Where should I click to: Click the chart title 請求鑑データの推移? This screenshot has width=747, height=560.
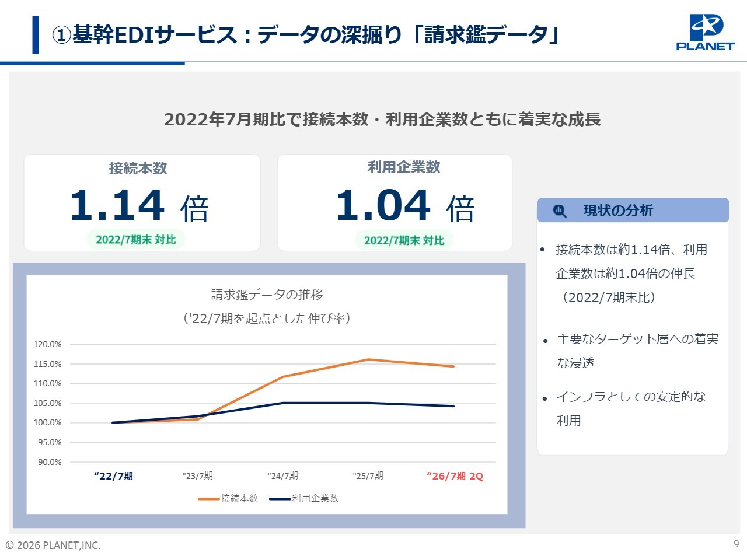tap(267, 295)
